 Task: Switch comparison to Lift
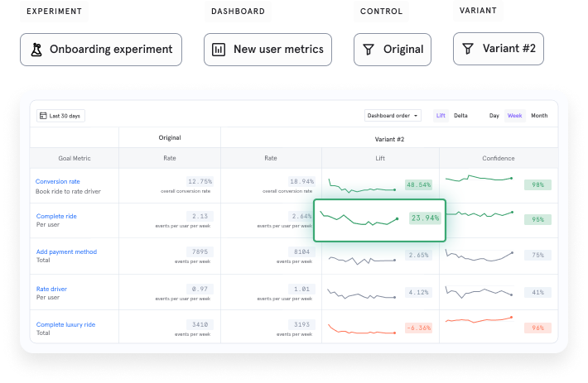441,115
